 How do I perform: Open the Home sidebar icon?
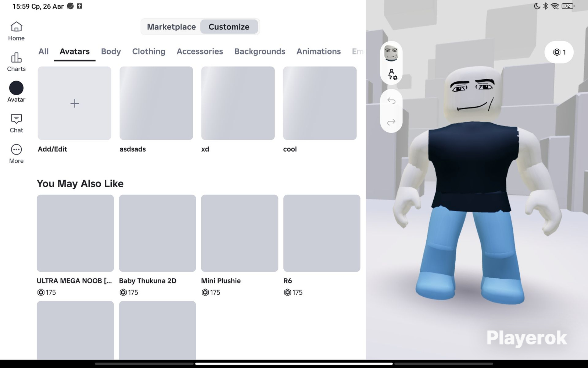16,26
